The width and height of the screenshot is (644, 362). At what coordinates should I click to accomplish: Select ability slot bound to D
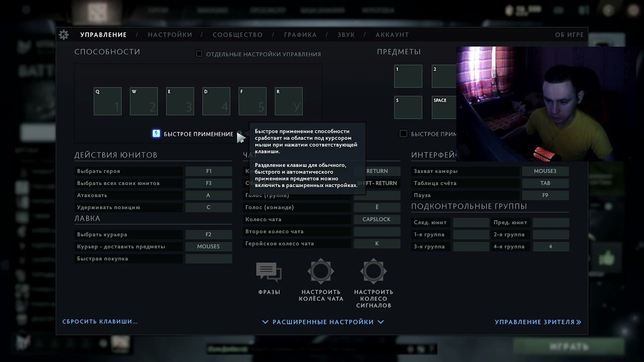pyautogui.click(x=216, y=101)
